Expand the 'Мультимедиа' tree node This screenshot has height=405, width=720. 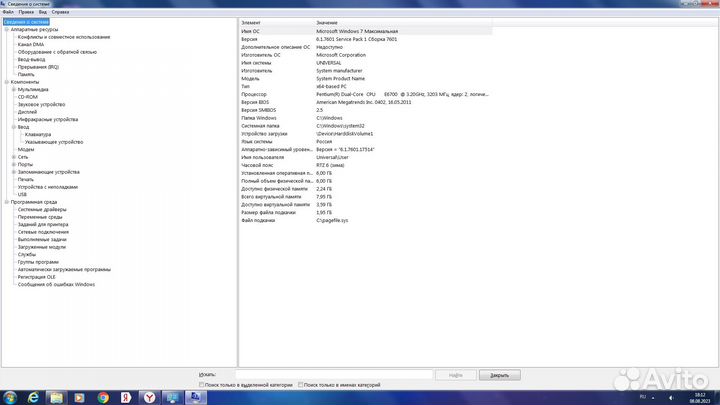(13, 89)
